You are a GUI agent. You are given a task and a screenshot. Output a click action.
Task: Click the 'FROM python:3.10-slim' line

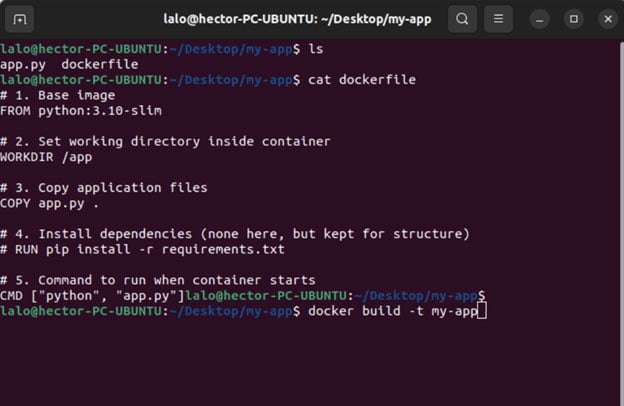pyautogui.click(x=81, y=111)
